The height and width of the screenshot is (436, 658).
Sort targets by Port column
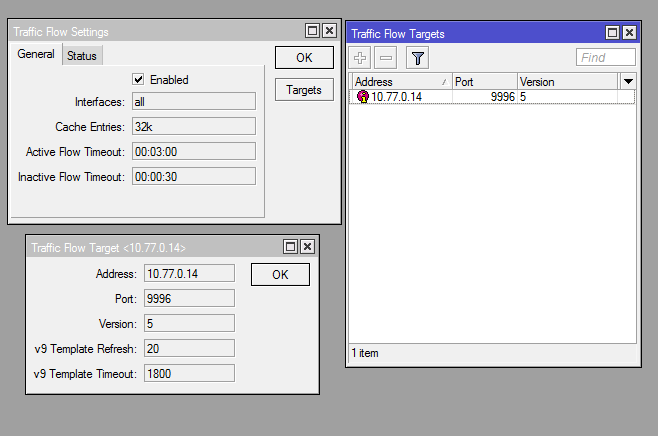click(x=485, y=82)
